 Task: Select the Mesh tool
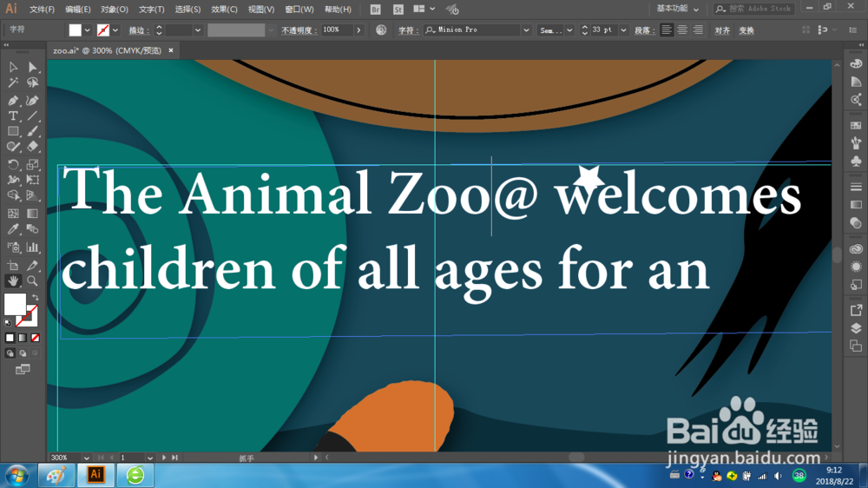(x=13, y=214)
